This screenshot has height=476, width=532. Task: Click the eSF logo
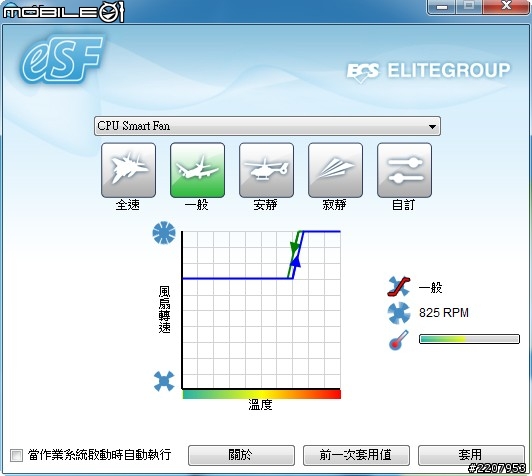click(x=62, y=60)
